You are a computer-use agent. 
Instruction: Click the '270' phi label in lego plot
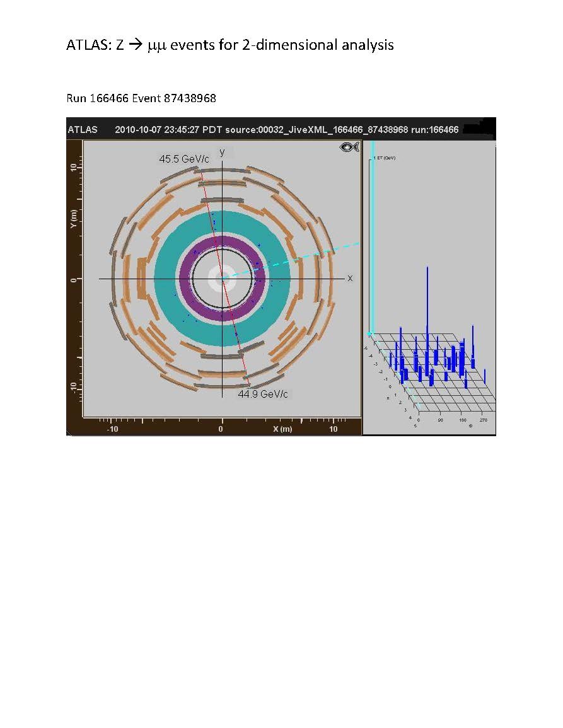point(483,420)
